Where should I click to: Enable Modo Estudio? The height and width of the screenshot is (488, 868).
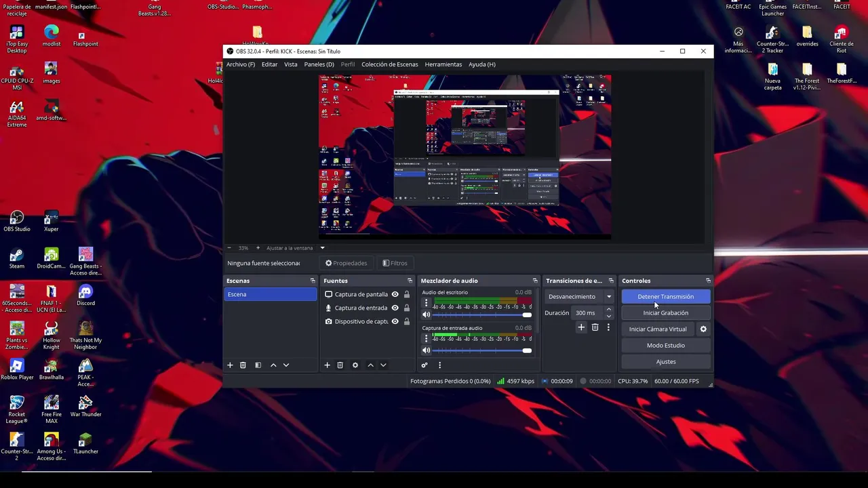[666, 346]
